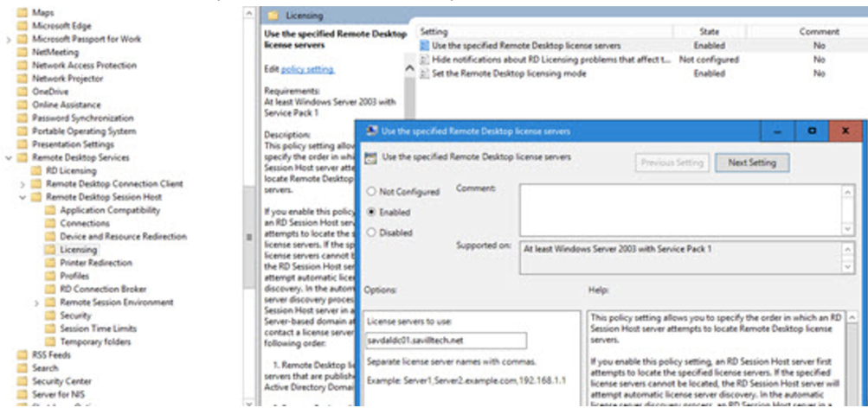Expand the Remote Desktop Connection Client node
Image resolution: width=868 pixels, height=408 pixels.
(x=23, y=184)
